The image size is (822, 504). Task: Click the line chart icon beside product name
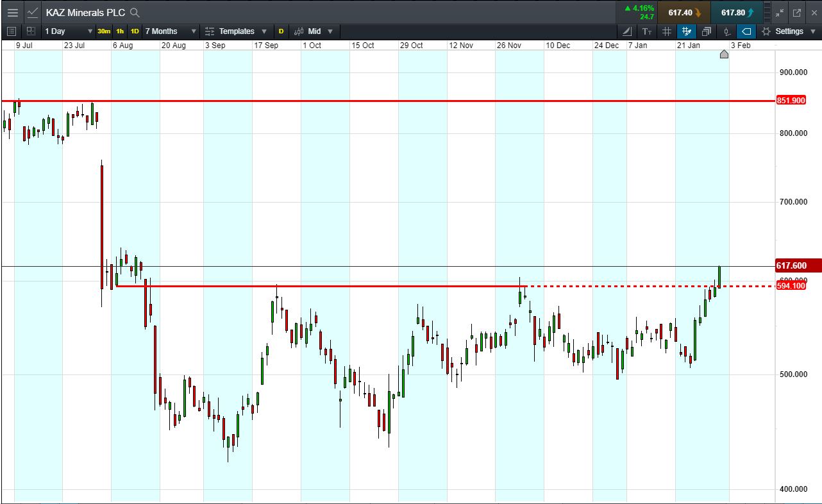click(x=32, y=12)
